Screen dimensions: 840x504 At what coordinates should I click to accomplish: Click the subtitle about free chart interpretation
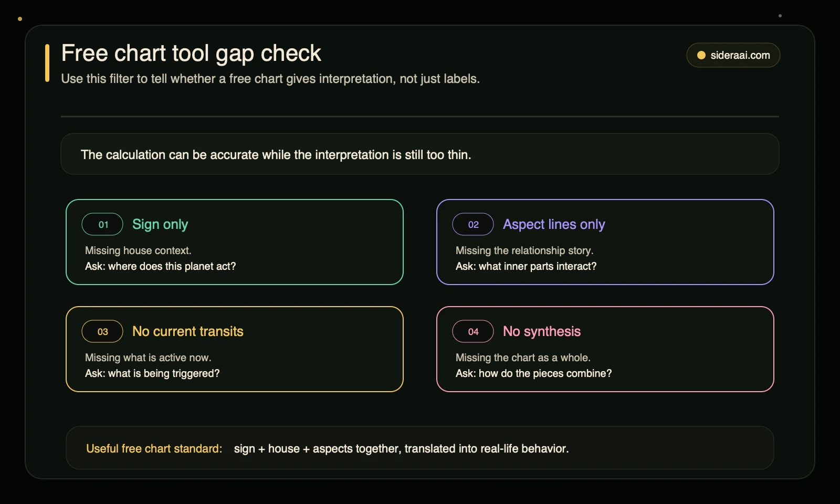270,79
